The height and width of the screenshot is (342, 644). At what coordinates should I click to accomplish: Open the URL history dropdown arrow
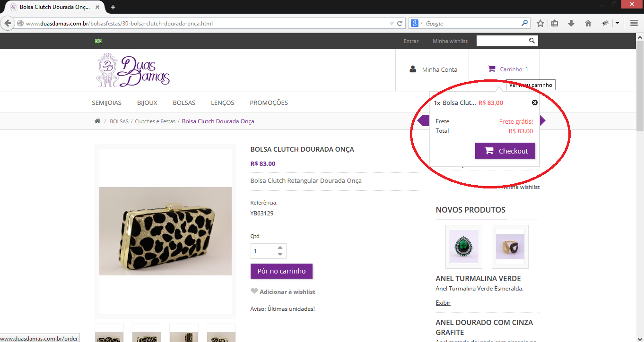pyautogui.click(x=392, y=23)
